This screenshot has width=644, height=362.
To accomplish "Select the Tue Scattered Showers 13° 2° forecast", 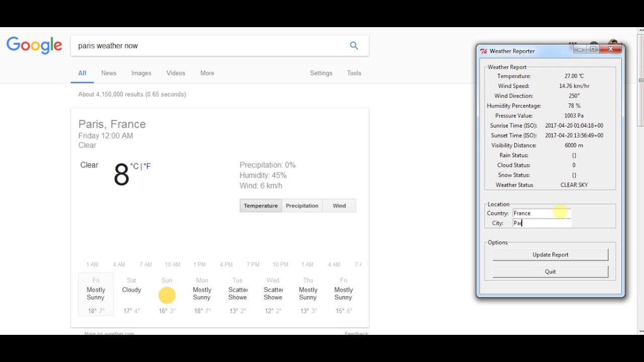I will (x=237, y=295).
